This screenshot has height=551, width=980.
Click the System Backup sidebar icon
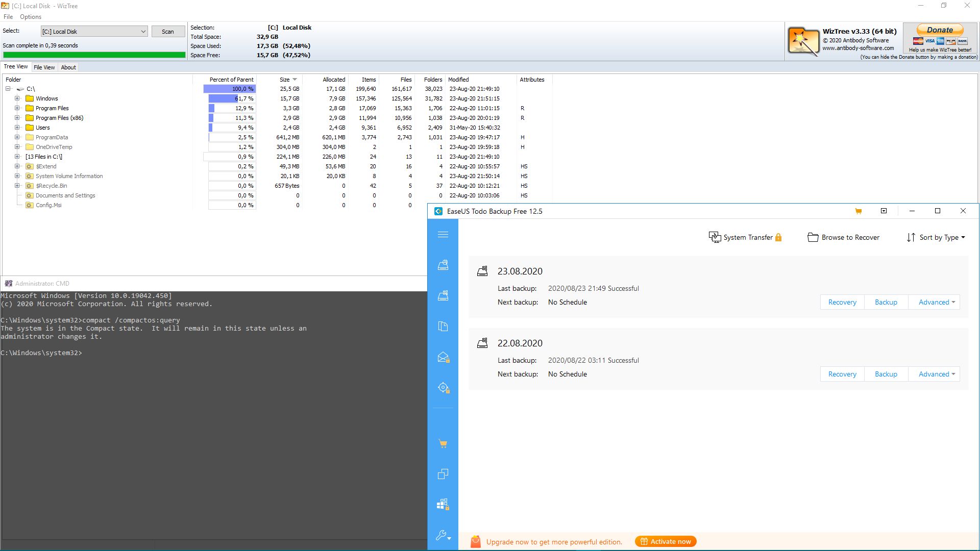tap(443, 295)
